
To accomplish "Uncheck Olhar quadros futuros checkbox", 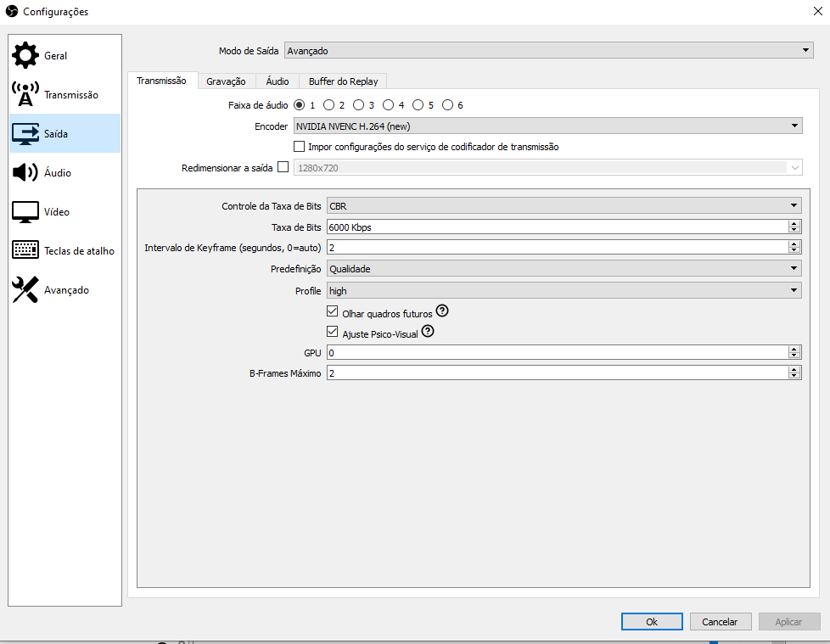I will (332, 311).
